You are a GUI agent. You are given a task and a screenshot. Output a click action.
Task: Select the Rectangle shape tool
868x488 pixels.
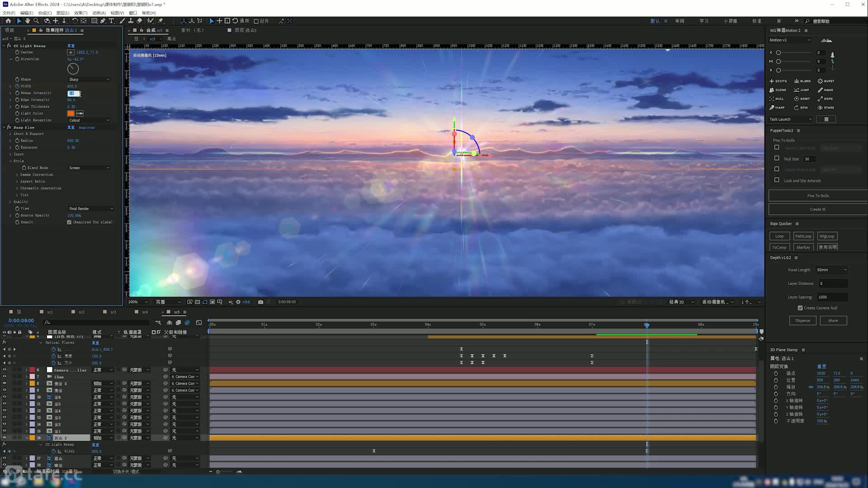94,21
